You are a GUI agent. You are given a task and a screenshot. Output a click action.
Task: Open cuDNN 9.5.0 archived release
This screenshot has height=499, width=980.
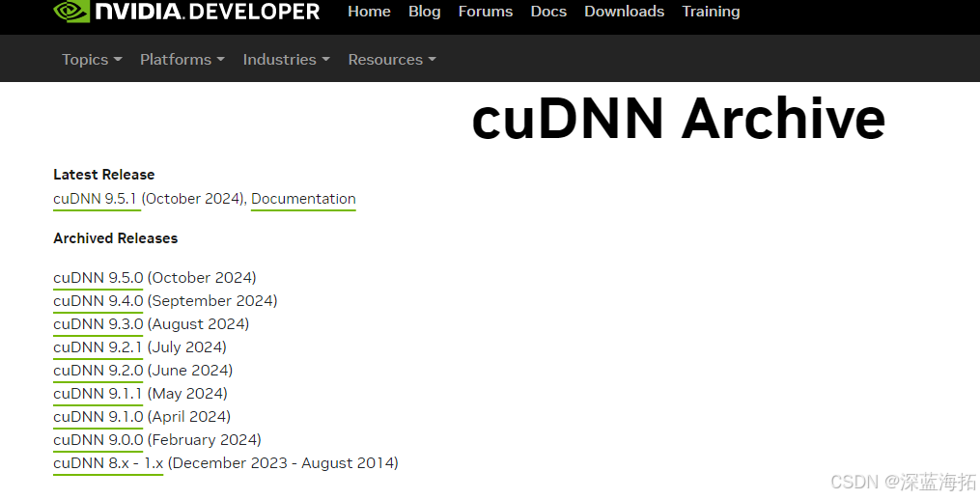click(x=98, y=277)
